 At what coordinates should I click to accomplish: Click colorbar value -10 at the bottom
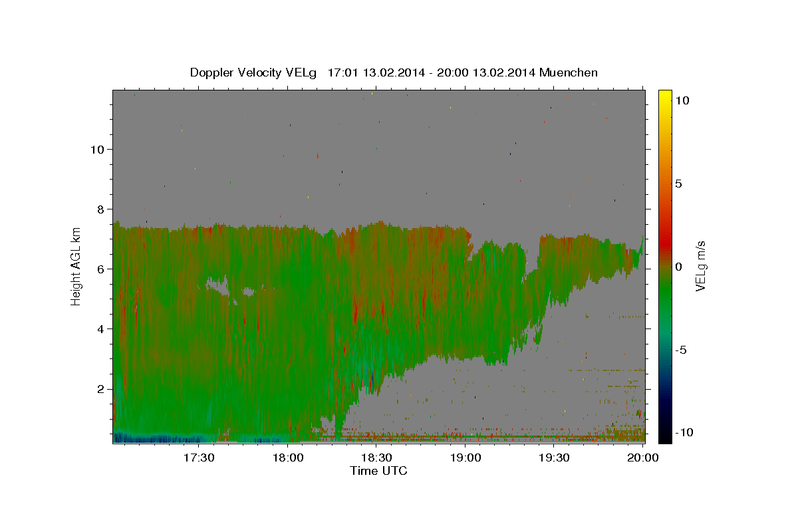pos(684,433)
